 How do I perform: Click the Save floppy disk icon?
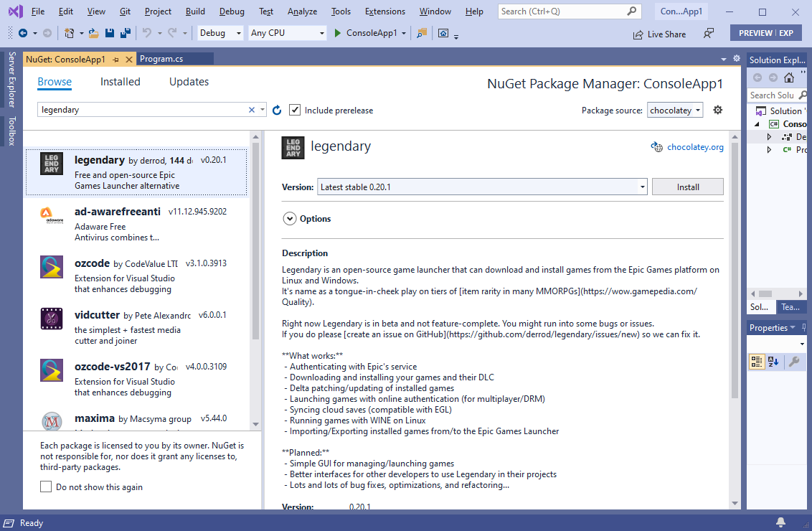tap(109, 33)
